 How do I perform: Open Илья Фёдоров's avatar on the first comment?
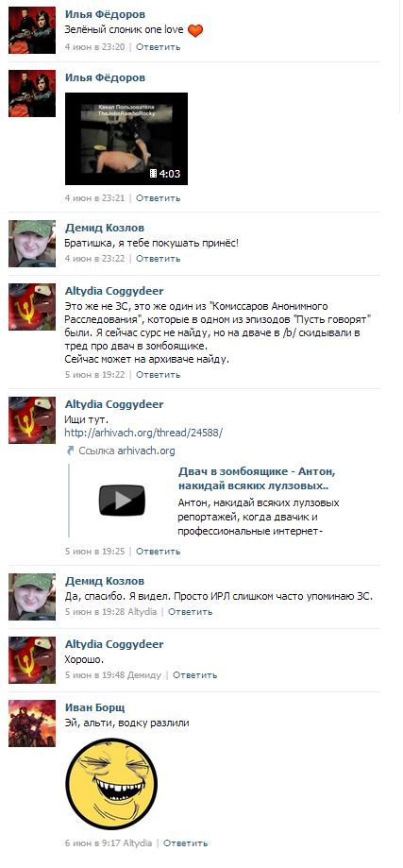click(32, 30)
